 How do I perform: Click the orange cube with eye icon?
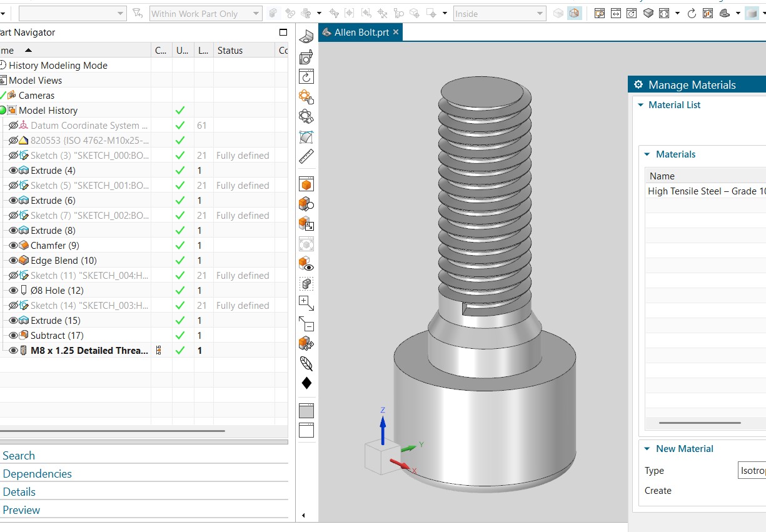point(306,264)
